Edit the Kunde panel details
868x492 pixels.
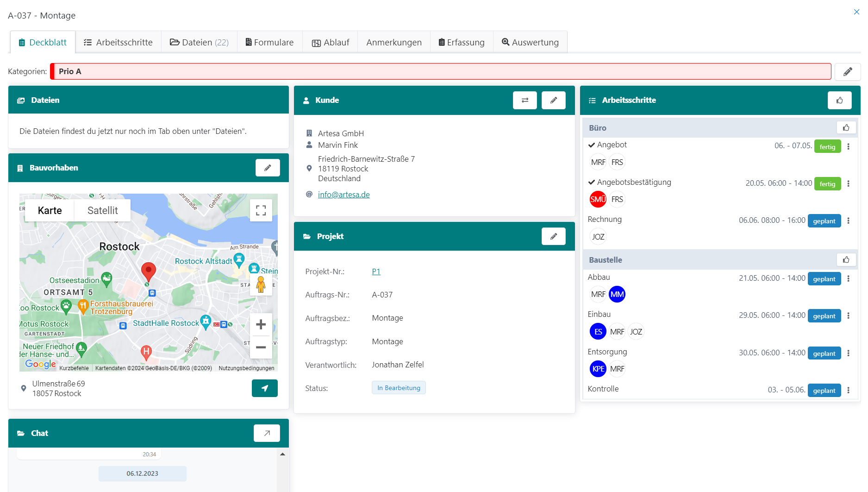coord(553,100)
